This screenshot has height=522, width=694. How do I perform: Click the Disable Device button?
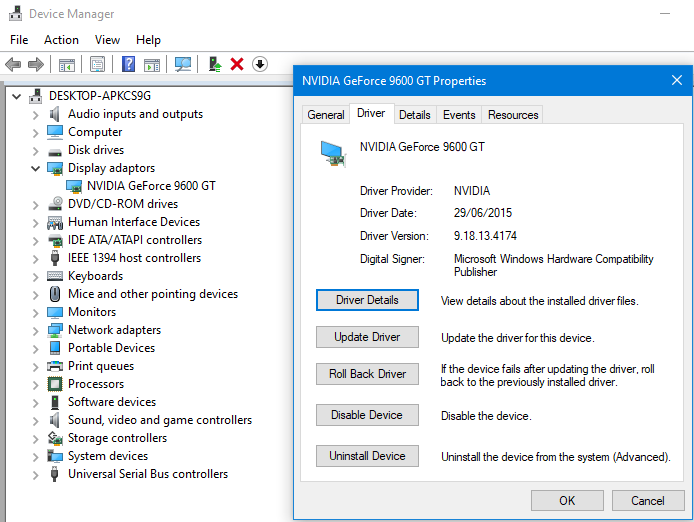point(367,415)
